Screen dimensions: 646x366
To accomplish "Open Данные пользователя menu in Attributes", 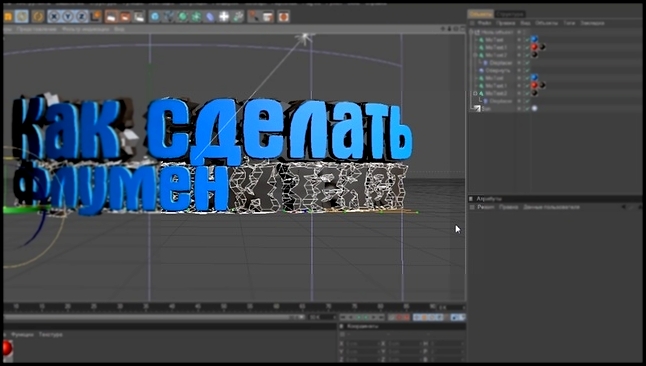I will 551,207.
